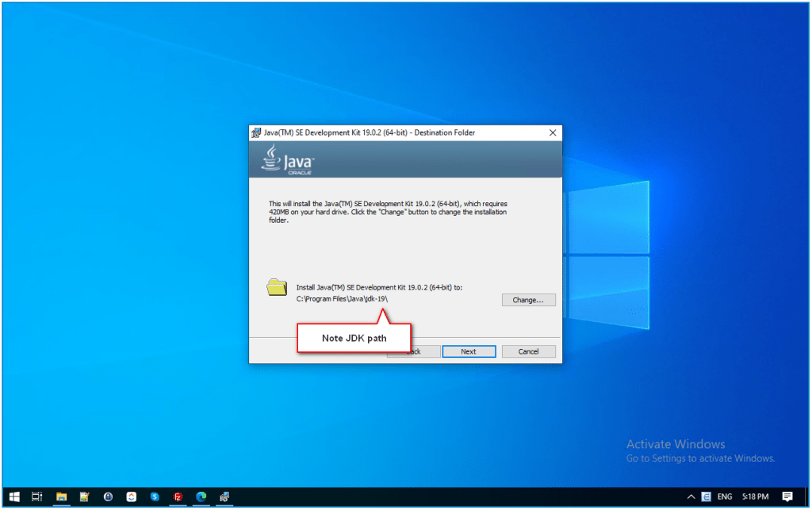Click the 5:18 PM taskbar clock

pos(754,497)
